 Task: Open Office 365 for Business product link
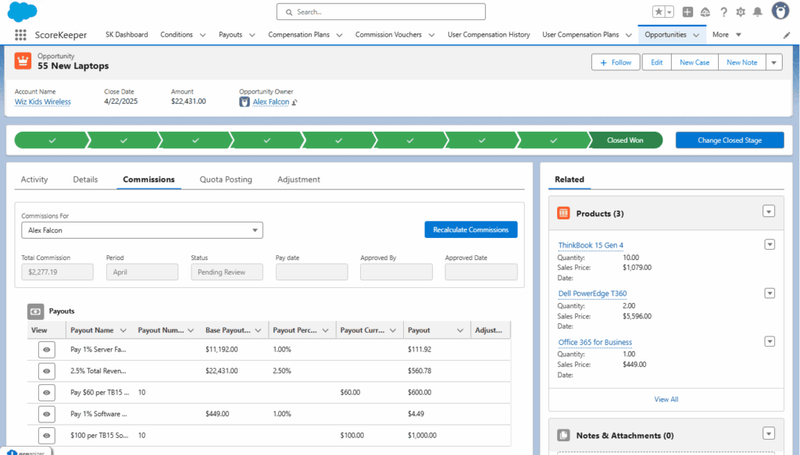tap(595, 342)
